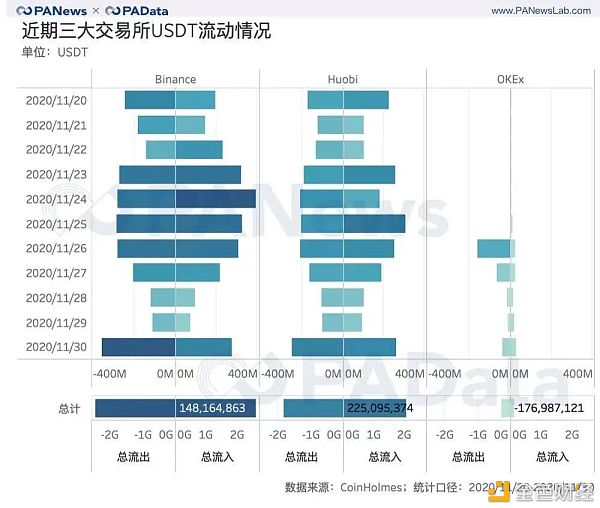Viewport: 600px width, 508px height.
Task: Click the date label 2020/11/24
Action: point(56,199)
